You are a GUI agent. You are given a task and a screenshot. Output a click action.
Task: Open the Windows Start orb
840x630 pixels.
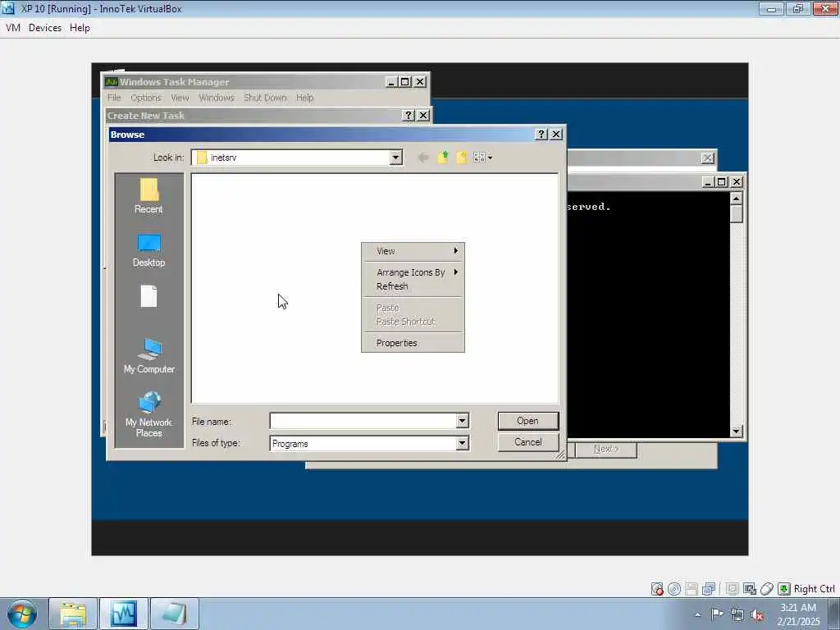click(22, 614)
